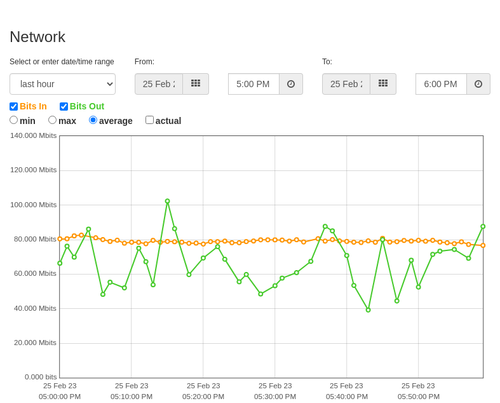Click the 80.000 Mbits axis label

coord(35,239)
